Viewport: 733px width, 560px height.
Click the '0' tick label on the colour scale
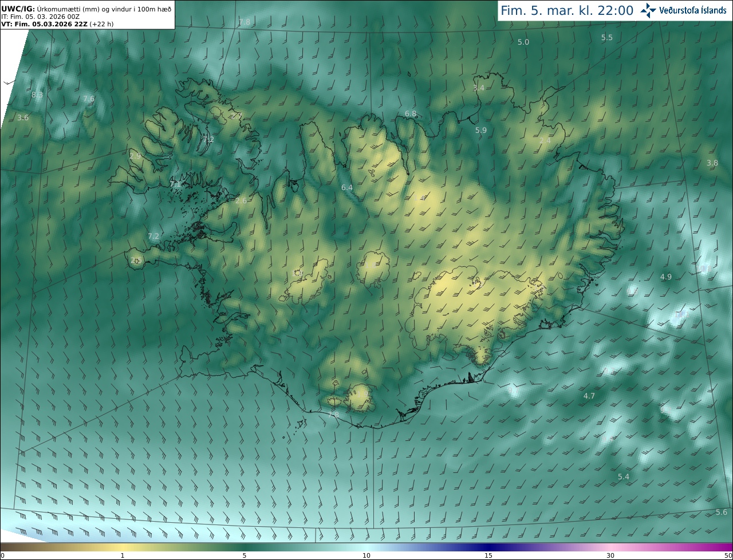pos(2,555)
